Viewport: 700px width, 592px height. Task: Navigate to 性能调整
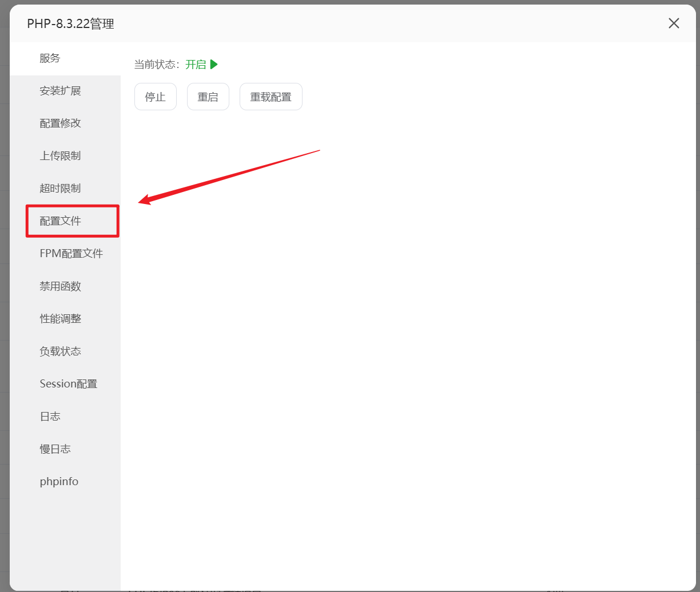[x=61, y=319]
